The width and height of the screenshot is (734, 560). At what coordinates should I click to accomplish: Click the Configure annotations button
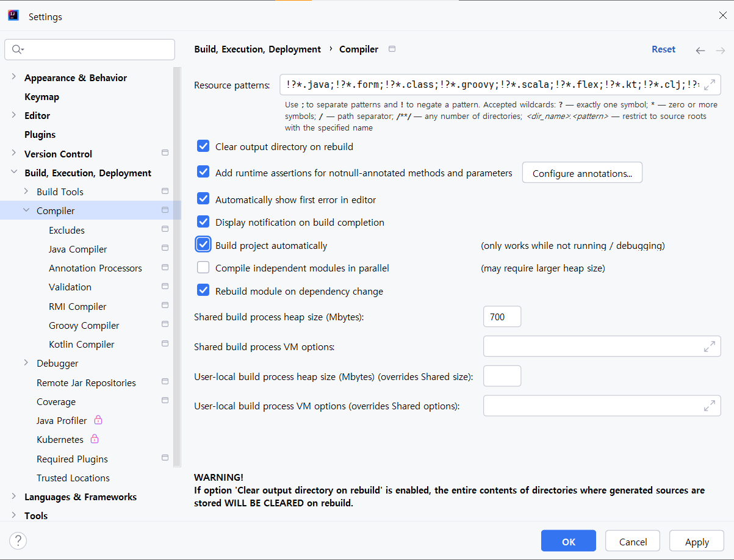(582, 173)
